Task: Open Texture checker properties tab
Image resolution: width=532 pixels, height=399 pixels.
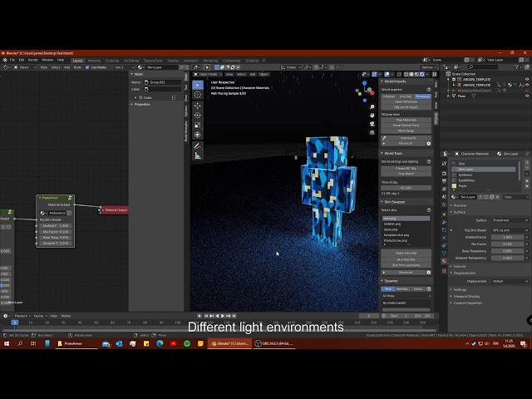Action: [444, 271]
